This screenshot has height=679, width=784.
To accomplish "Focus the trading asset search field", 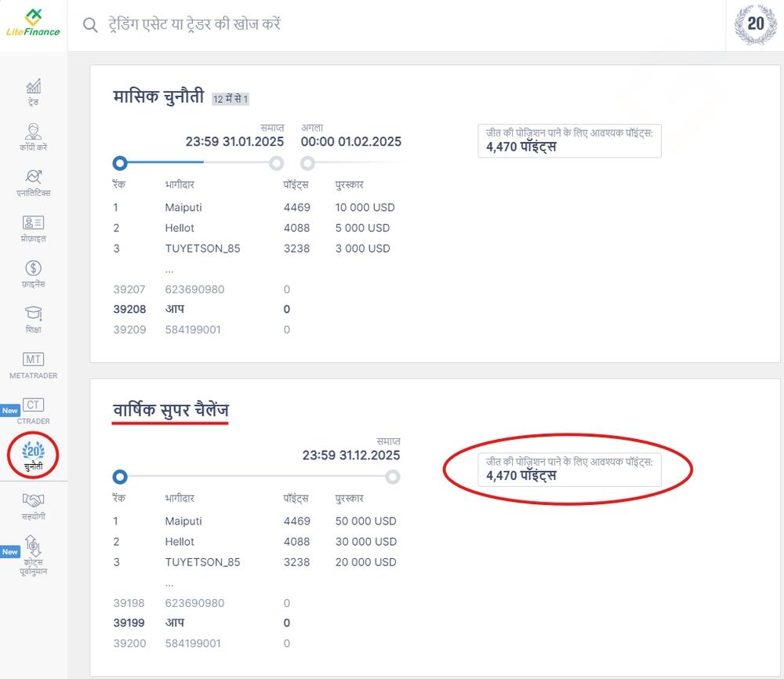I will click(194, 24).
